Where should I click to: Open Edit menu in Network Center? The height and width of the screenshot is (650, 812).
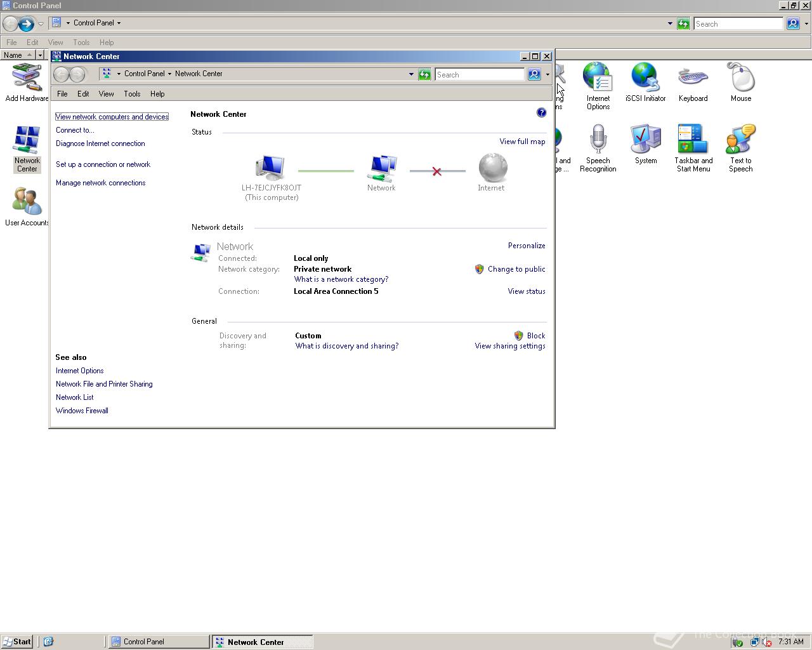(83, 93)
